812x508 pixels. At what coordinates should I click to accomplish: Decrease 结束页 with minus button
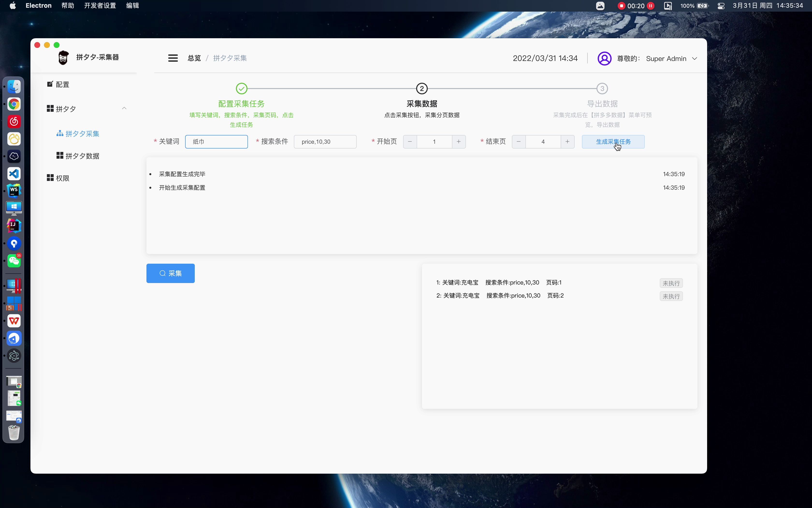(519, 142)
